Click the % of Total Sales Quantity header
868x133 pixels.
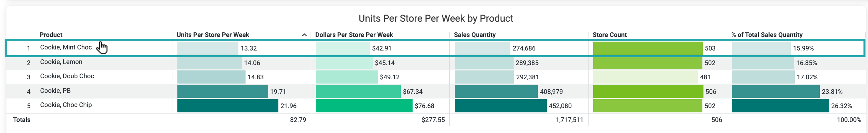click(767, 35)
